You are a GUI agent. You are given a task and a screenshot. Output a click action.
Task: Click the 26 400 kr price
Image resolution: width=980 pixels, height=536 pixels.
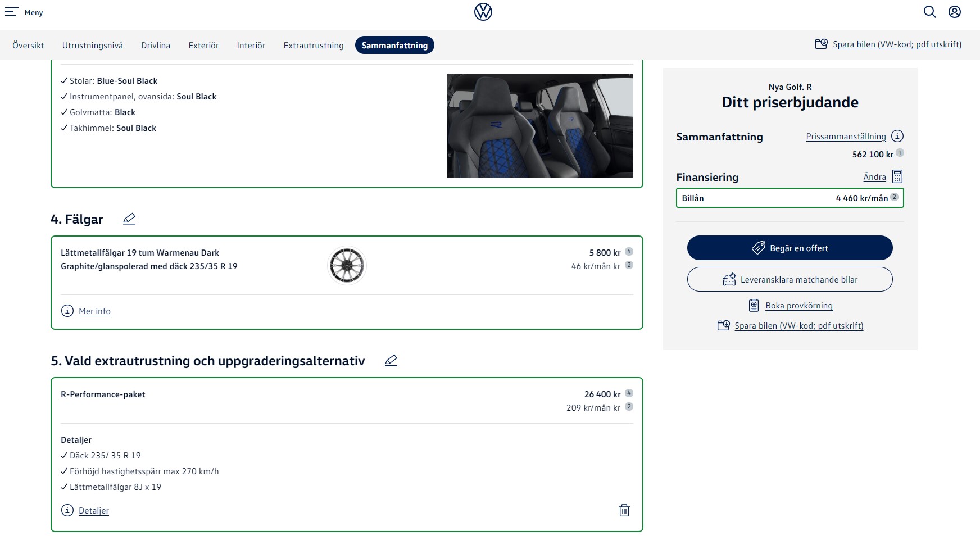point(602,394)
